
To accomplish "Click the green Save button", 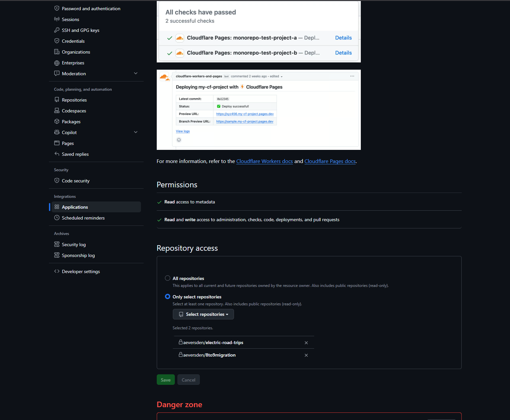I will click(166, 380).
